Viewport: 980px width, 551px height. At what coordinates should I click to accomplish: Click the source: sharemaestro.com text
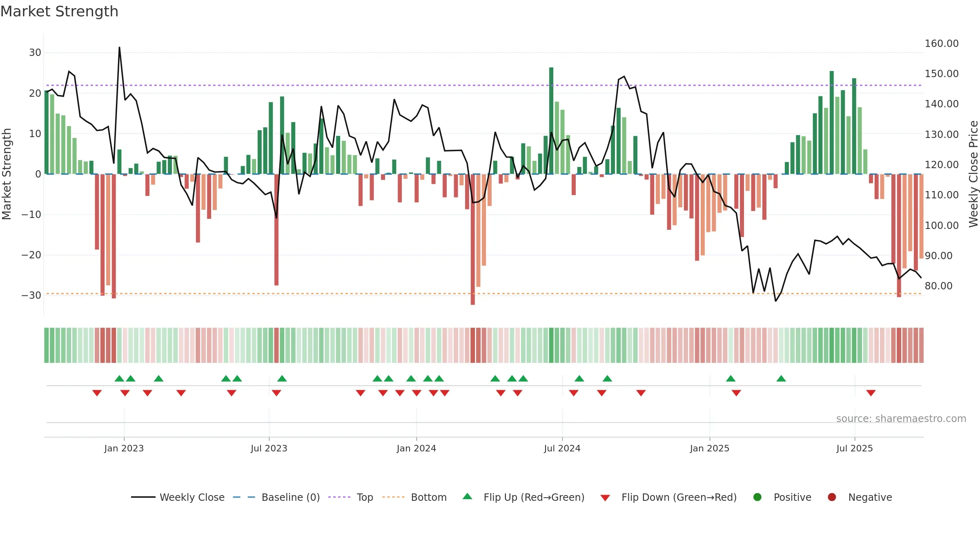(x=901, y=419)
